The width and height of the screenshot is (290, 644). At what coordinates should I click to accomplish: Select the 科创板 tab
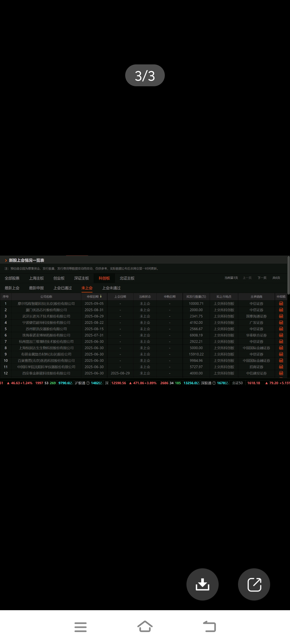tap(104, 278)
